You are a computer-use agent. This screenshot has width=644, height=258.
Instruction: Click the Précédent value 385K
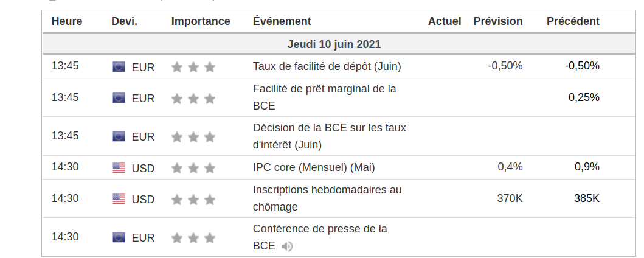[x=586, y=198]
